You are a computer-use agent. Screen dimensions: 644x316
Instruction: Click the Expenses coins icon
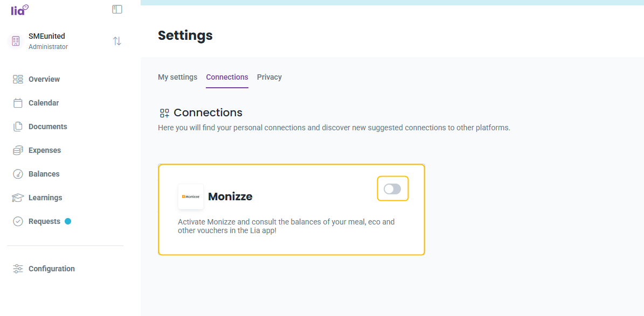point(18,151)
